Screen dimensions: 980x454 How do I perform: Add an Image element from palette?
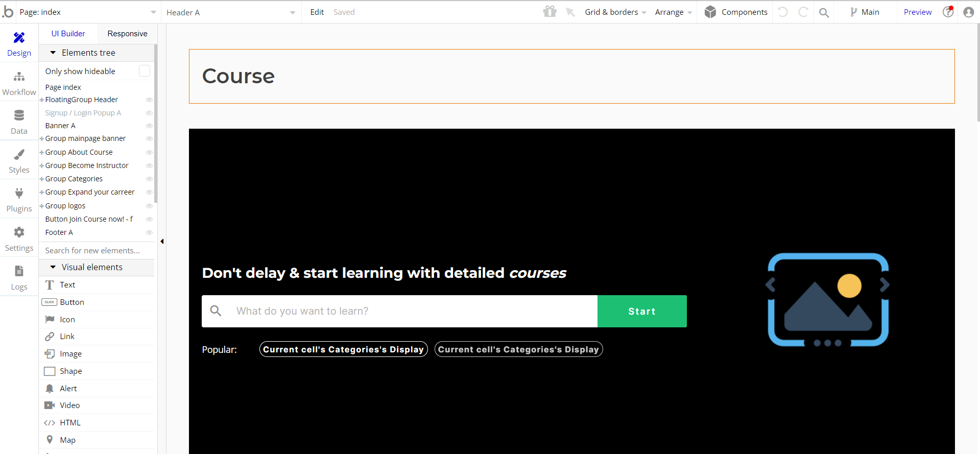pyautogui.click(x=97, y=354)
